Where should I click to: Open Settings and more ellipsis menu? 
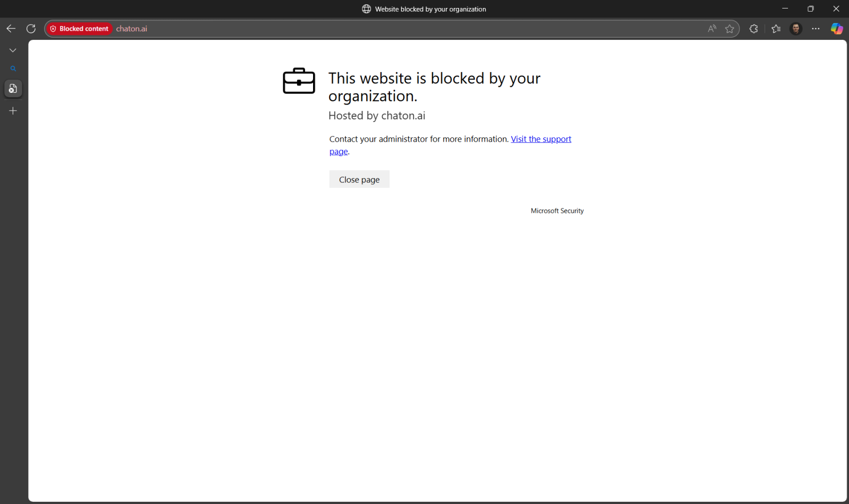(816, 29)
